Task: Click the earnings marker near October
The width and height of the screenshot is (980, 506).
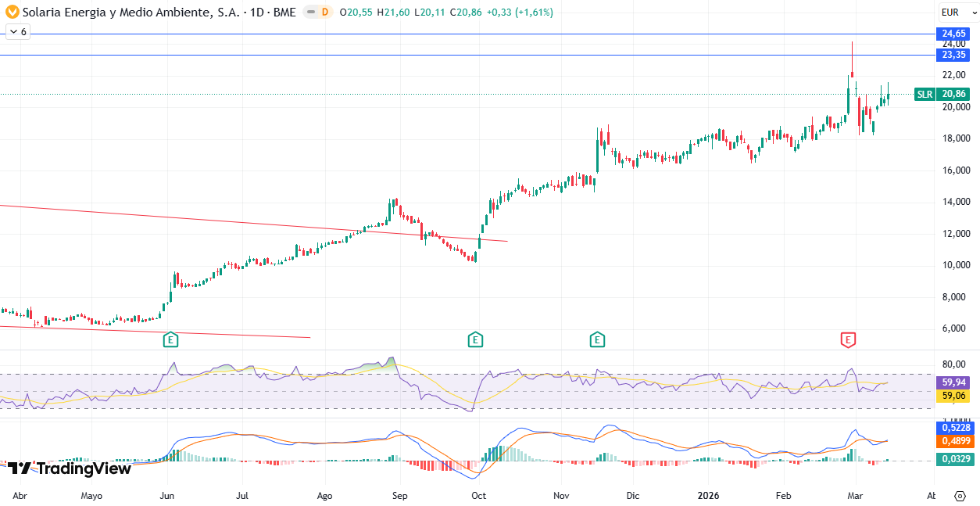Action: click(x=475, y=339)
